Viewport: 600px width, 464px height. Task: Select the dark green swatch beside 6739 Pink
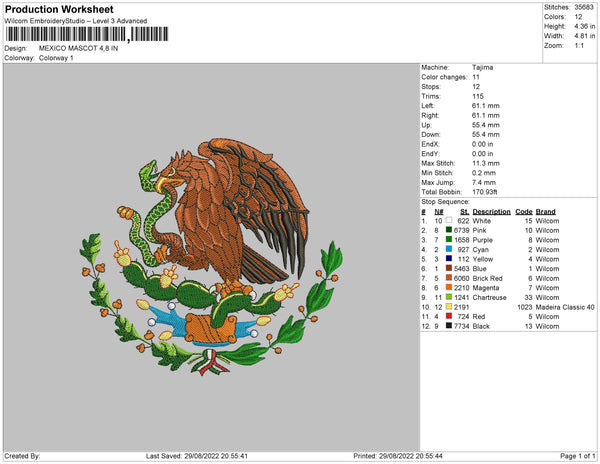[449, 230]
